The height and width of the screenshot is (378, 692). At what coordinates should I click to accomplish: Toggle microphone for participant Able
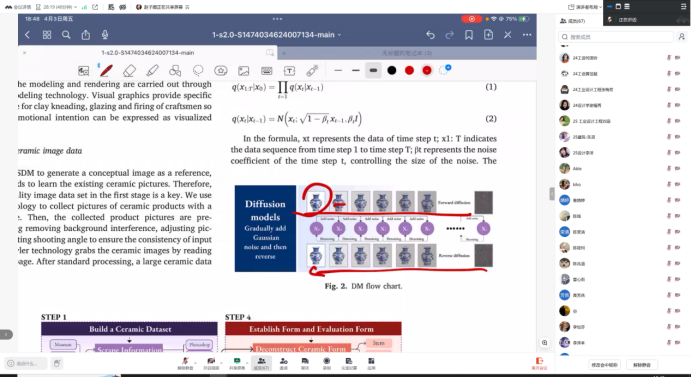point(669,168)
